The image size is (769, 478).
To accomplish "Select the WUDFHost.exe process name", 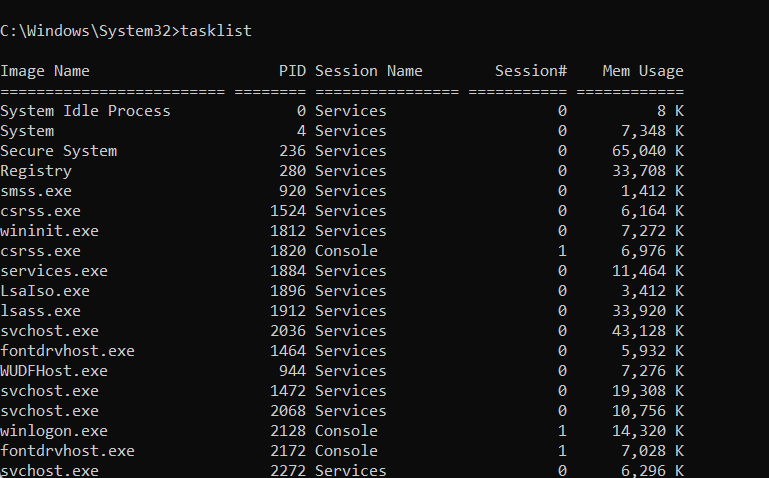I will click(54, 371).
